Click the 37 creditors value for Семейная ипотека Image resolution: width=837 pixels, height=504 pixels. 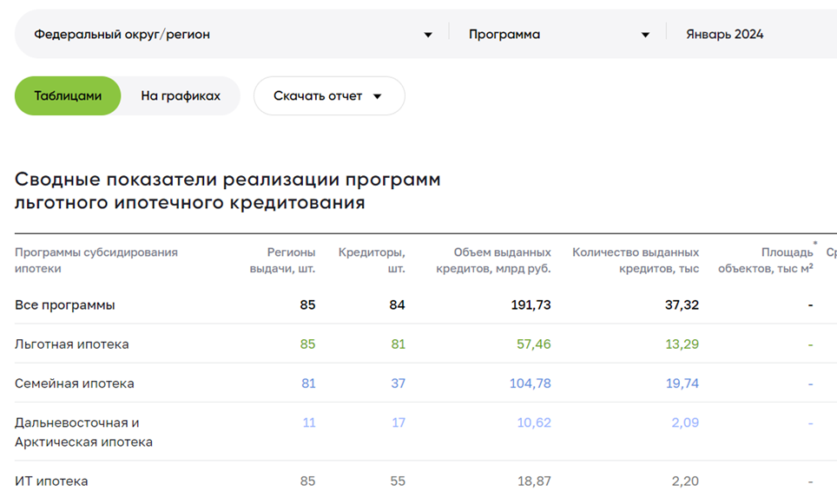pyautogui.click(x=399, y=383)
